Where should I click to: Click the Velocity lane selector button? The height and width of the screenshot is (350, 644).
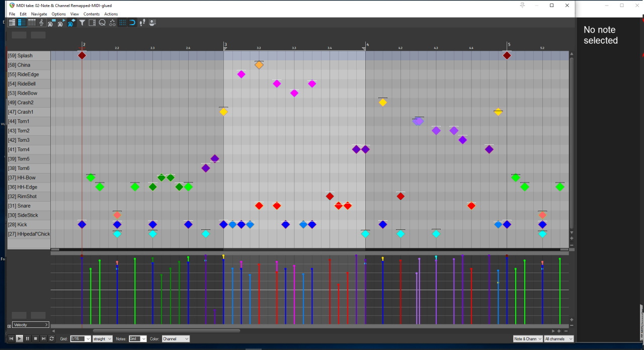coord(31,325)
